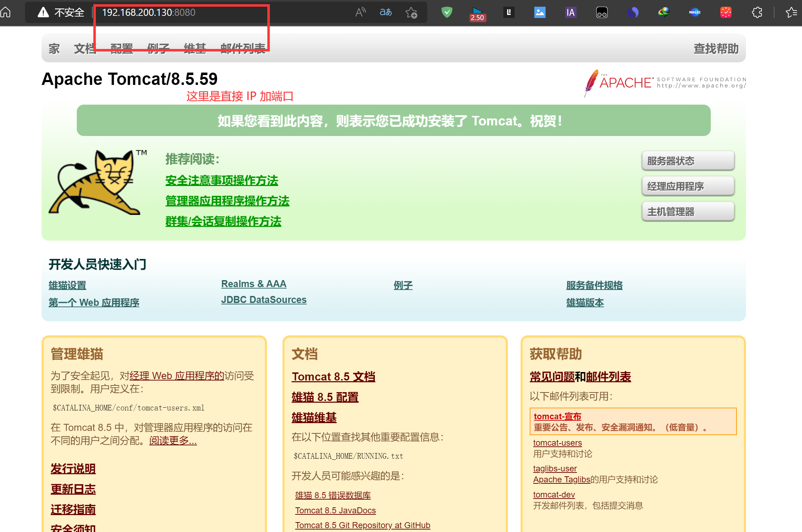
Task: Open the green shield extension icon
Action: (447, 12)
